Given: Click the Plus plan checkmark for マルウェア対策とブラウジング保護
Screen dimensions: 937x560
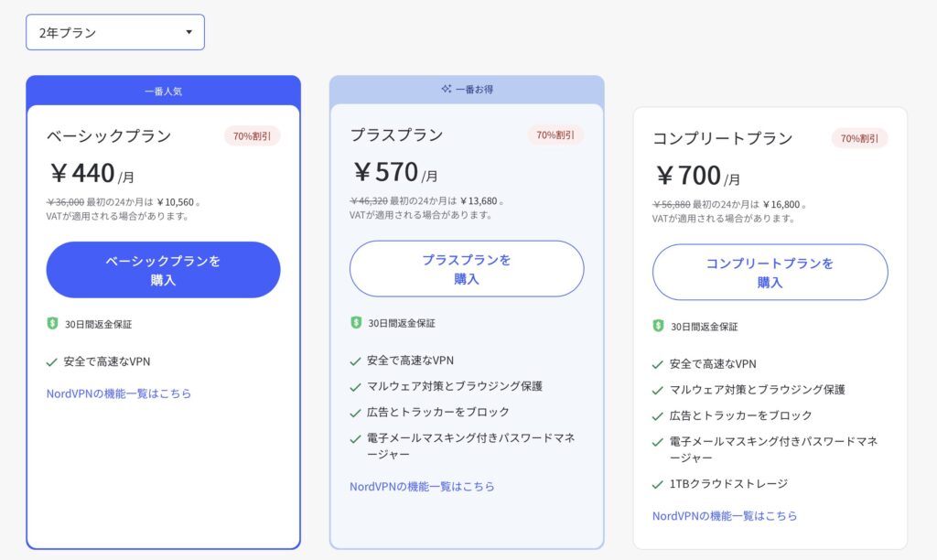Looking at the screenshot, I should (x=356, y=387).
